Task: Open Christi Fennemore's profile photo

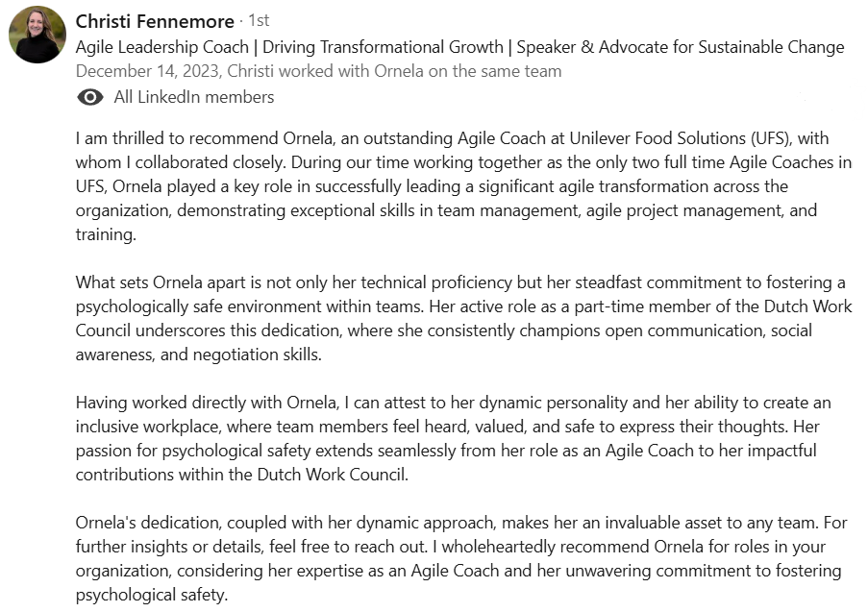Action: [37, 35]
